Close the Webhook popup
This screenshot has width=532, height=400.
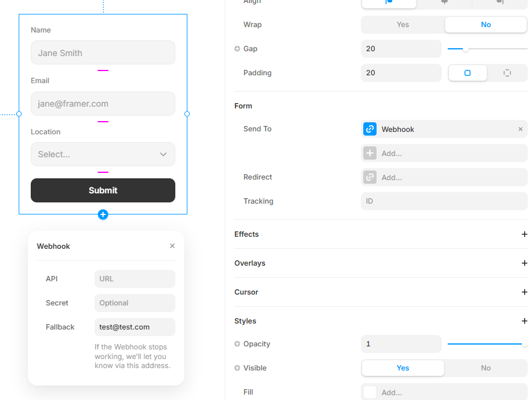point(172,246)
